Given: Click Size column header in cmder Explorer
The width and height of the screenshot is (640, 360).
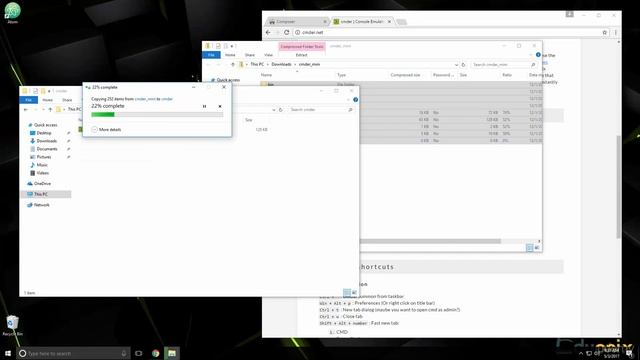Looking at the screenshot, I should (x=249, y=120).
